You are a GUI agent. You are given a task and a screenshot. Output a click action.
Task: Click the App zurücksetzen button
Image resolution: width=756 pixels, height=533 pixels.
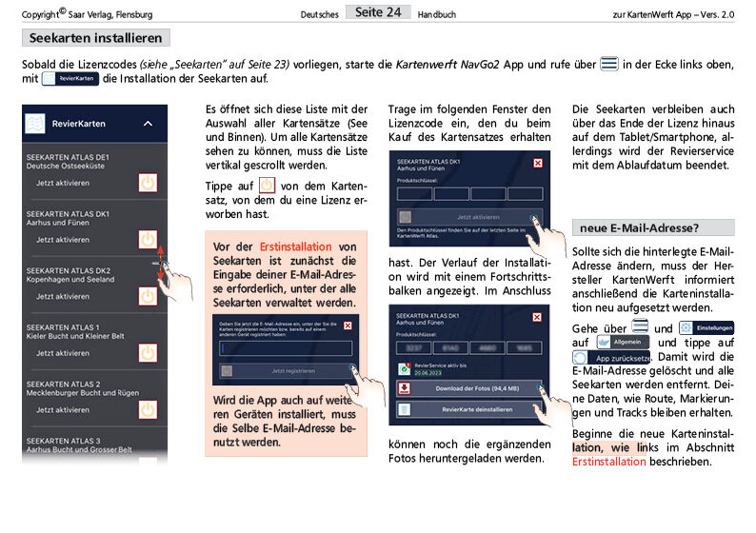coord(611,358)
